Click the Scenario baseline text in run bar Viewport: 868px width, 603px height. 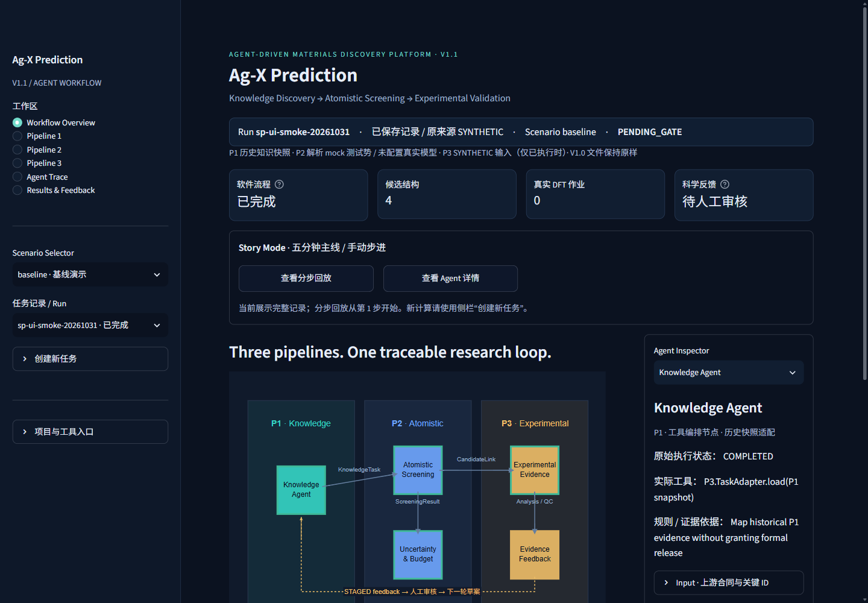(561, 132)
